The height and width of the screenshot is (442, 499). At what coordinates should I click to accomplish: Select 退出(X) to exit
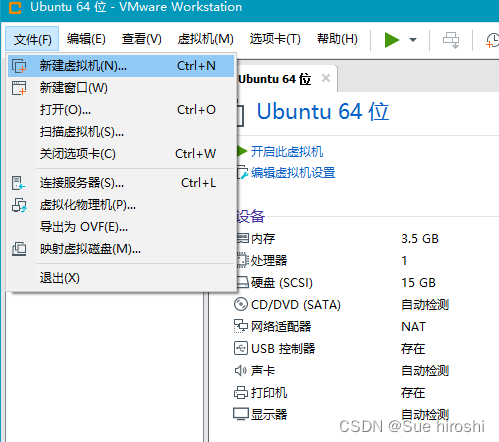[121, 278]
